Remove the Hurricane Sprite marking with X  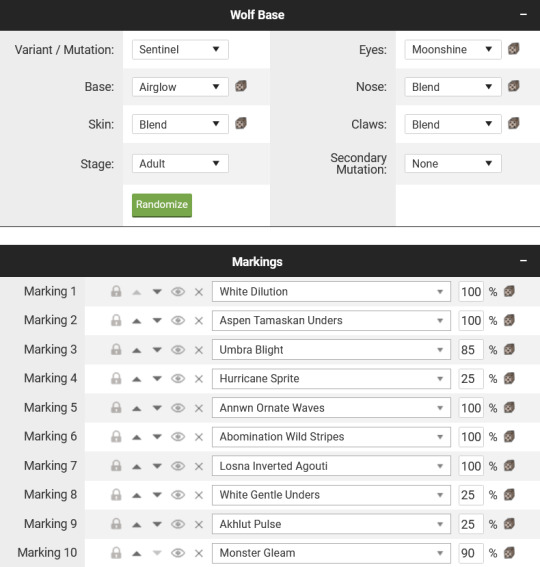199,379
